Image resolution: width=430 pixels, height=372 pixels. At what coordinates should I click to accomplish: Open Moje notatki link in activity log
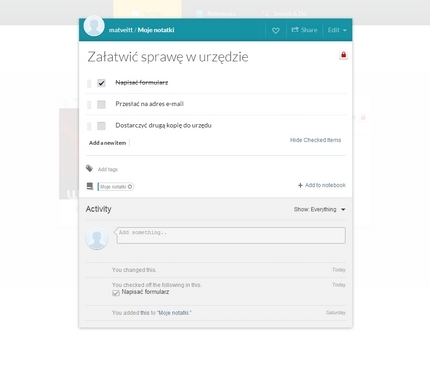(x=173, y=313)
